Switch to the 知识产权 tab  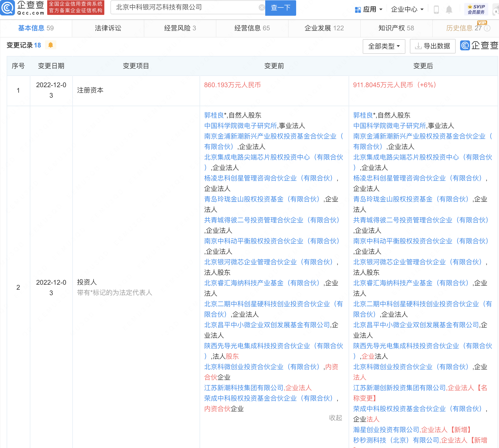[x=396, y=28]
